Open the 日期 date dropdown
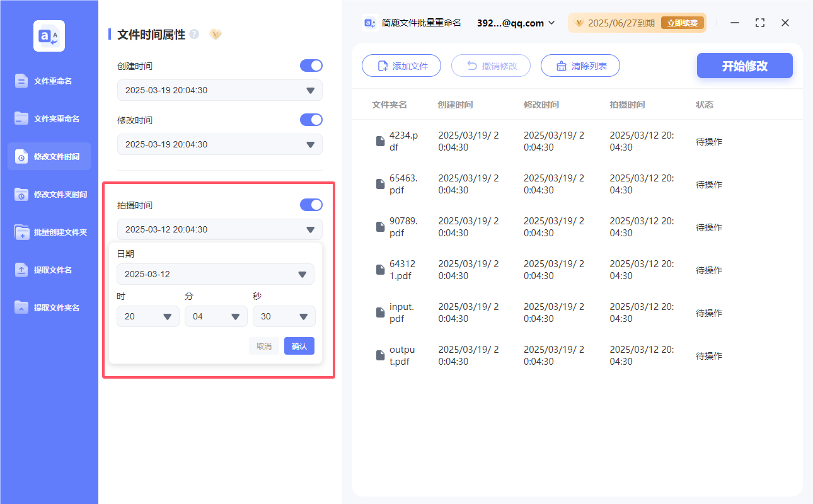Viewport: 813px width, 504px height. tap(216, 274)
